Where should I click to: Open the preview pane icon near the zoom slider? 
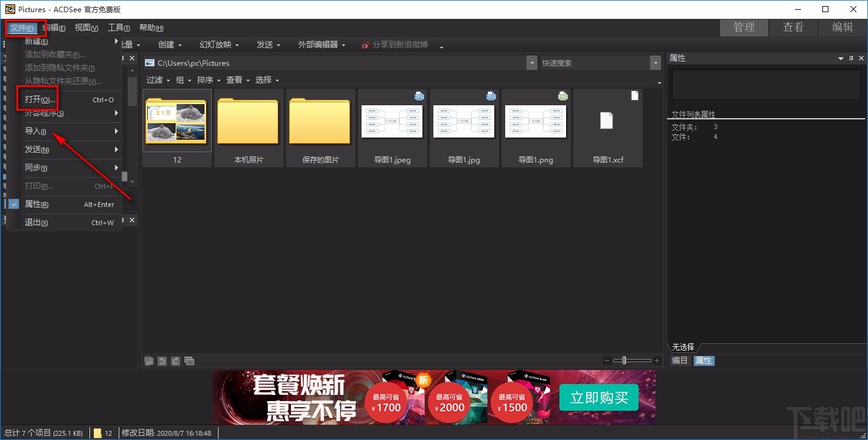189,360
